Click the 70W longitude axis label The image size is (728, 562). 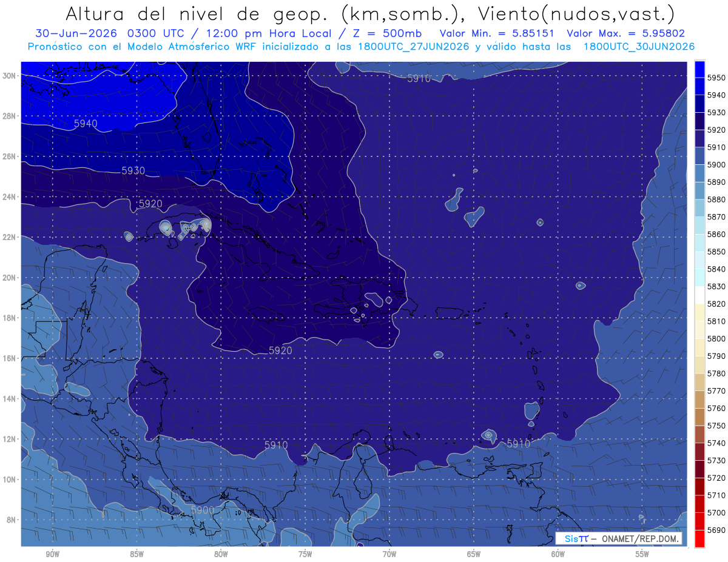coord(389,554)
